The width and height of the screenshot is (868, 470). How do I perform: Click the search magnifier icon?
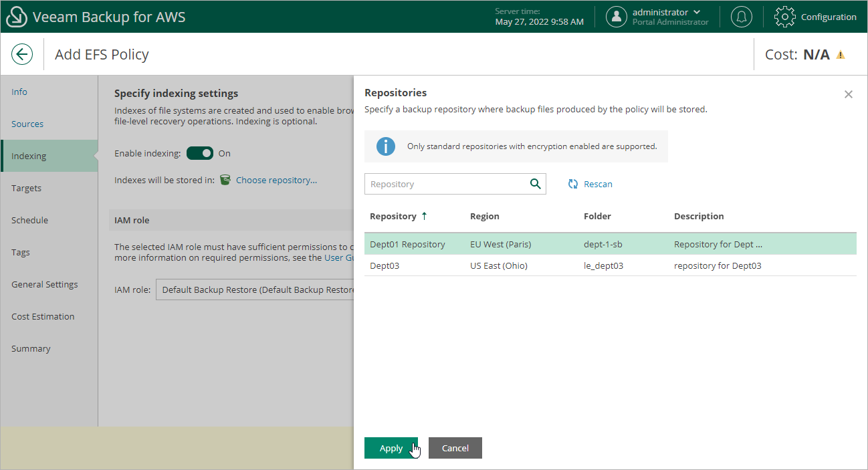coord(535,184)
